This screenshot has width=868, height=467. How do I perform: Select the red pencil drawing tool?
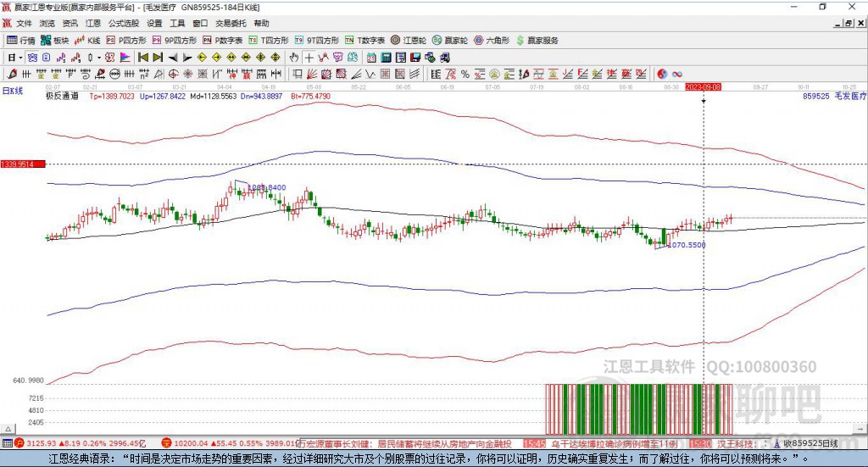[12, 74]
